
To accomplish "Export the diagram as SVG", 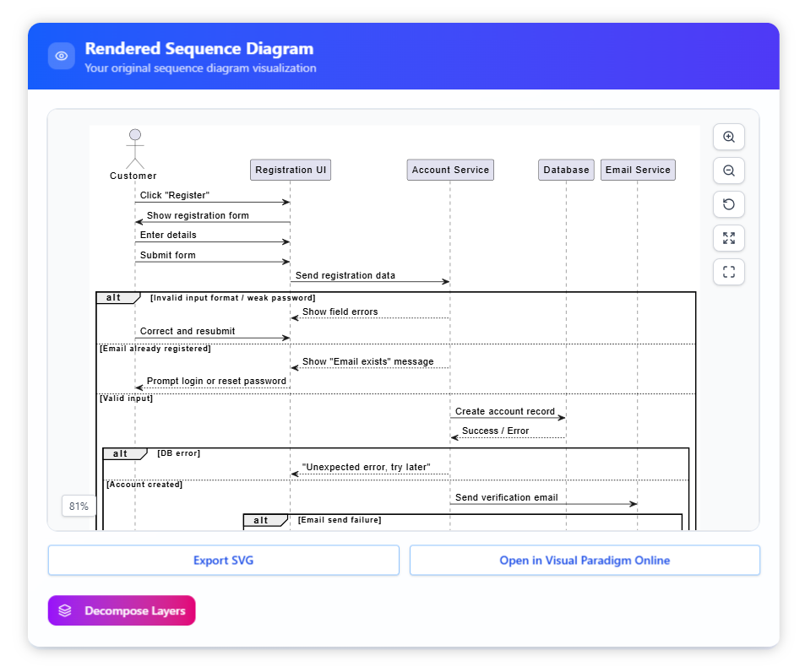I will (x=223, y=561).
